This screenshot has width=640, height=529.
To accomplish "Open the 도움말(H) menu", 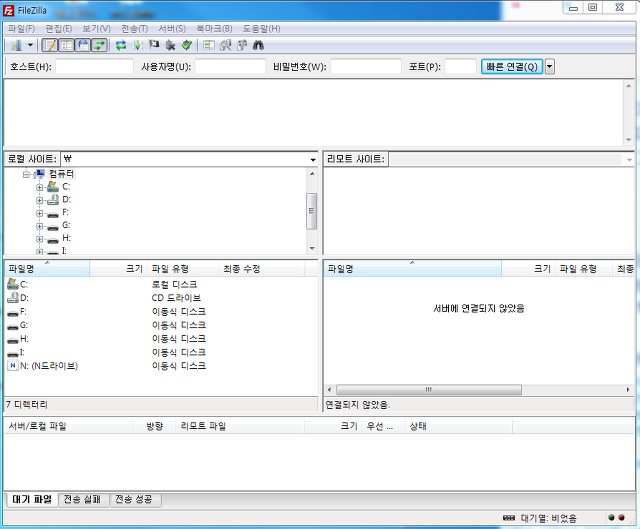I will pyautogui.click(x=262, y=29).
